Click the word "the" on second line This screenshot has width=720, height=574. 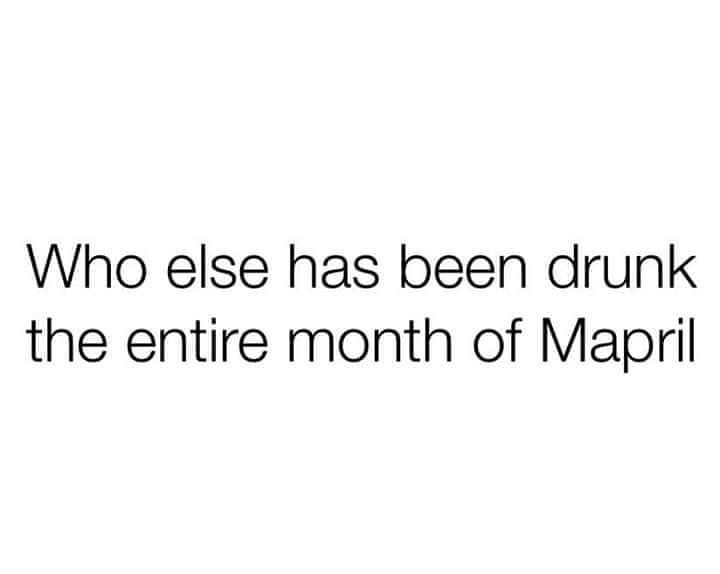tap(68, 340)
